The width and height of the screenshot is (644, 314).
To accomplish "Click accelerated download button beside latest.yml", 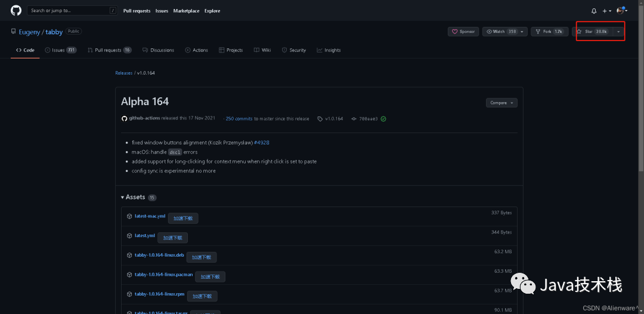I will (x=172, y=238).
